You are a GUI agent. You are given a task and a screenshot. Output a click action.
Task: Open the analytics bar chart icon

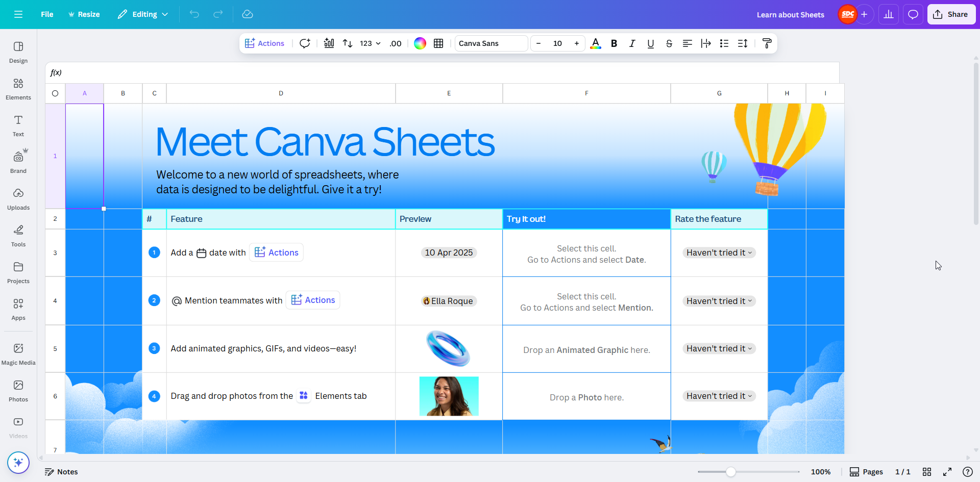889,14
